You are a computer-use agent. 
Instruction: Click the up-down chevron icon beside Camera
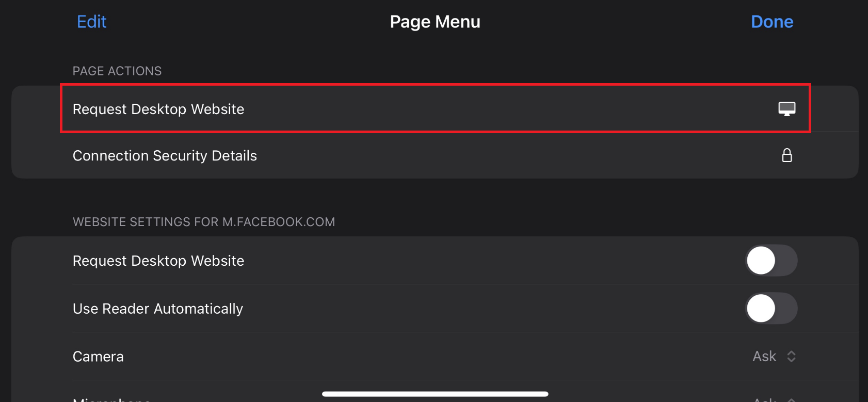[791, 357]
